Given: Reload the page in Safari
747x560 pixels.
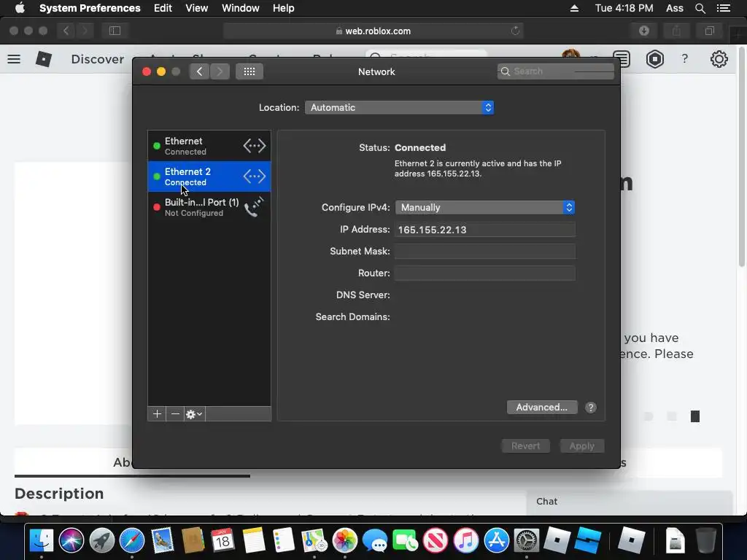Looking at the screenshot, I should (515, 31).
